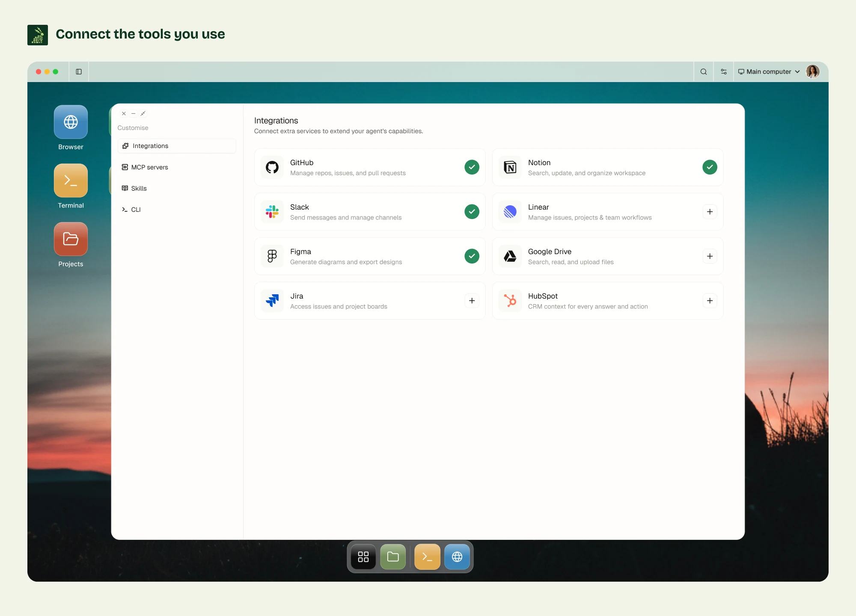Image resolution: width=856 pixels, height=616 pixels.
Task: Open the Projects desktop icon
Action: point(71,239)
